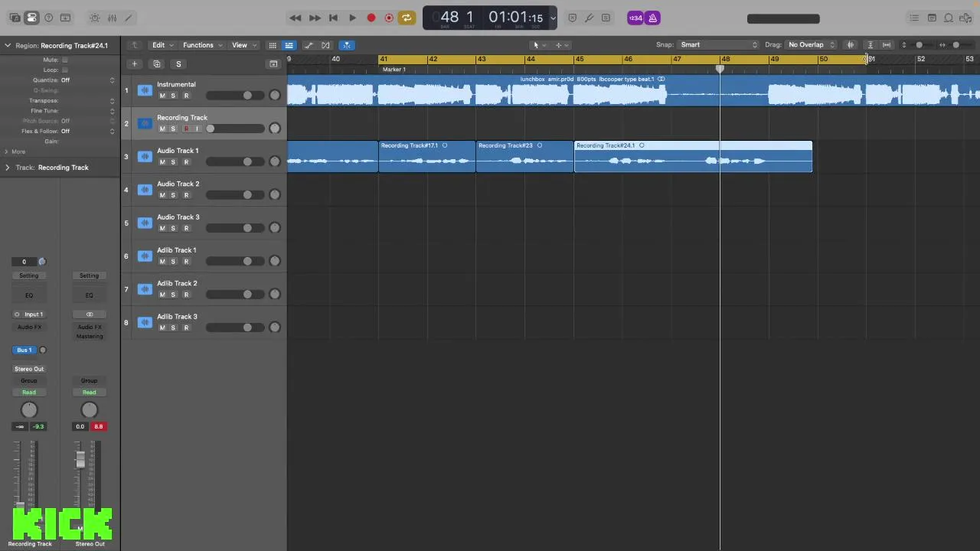Open display mode dropdown
Viewport: 980px width, 551px height.
point(553,18)
